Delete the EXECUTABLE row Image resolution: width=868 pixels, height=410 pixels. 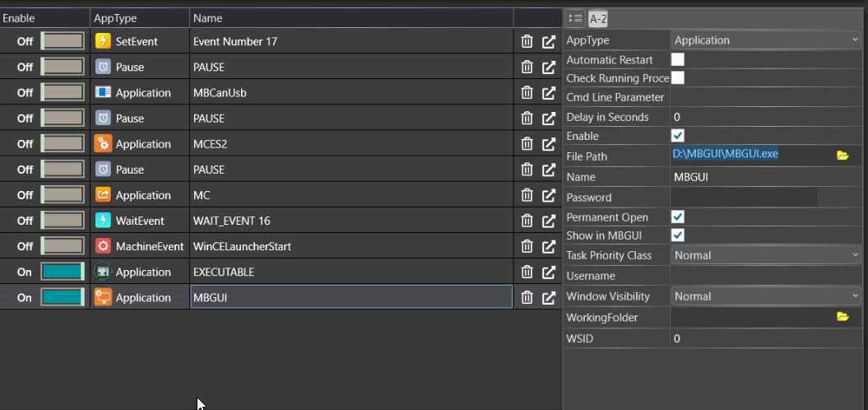pos(527,272)
